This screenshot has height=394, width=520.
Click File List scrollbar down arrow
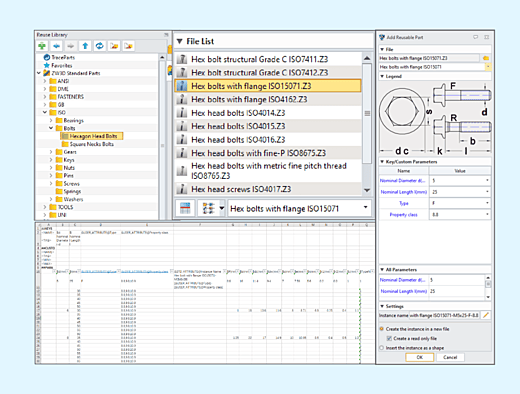tap(367, 190)
